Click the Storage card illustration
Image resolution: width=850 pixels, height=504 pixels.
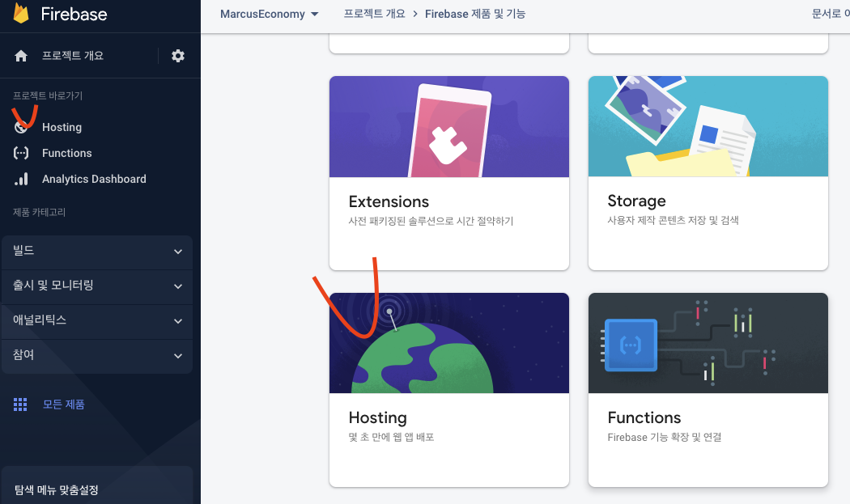tap(708, 126)
